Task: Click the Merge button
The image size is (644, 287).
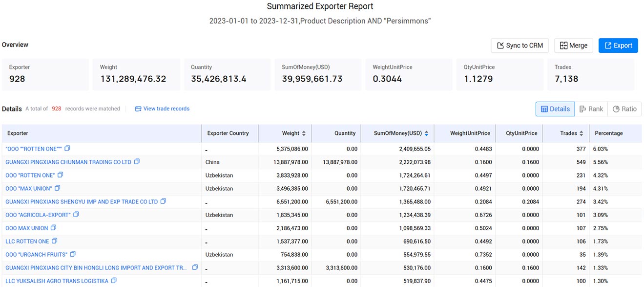Action: [x=574, y=45]
